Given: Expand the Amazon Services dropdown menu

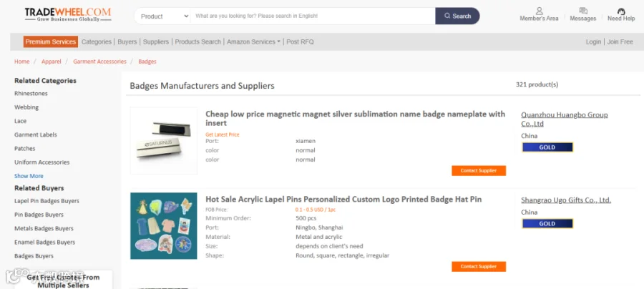Looking at the screenshot, I should pyautogui.click(x=253, y=42).
